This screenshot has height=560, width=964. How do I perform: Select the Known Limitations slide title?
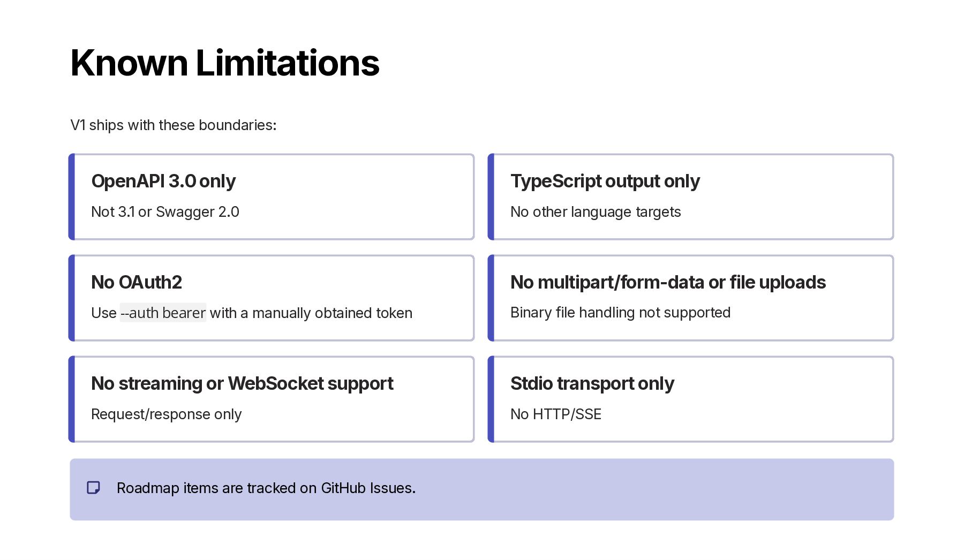(x=225, y=63)
